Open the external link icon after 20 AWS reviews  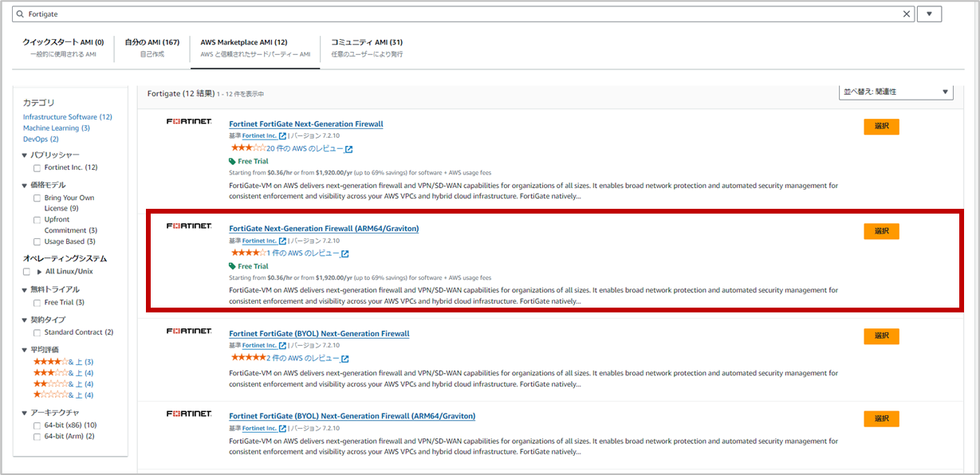click(348, 148)
